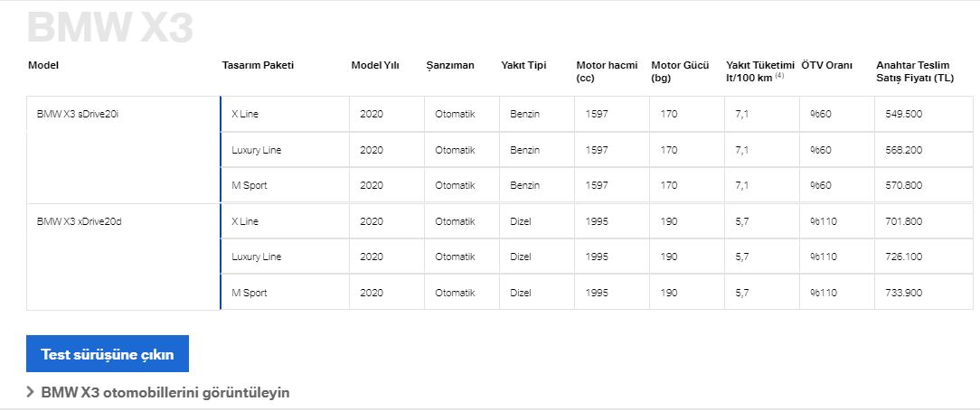Click the footnote (4) on Yakıt Tüketimi
980x411 pixels.
click(779, 76)
